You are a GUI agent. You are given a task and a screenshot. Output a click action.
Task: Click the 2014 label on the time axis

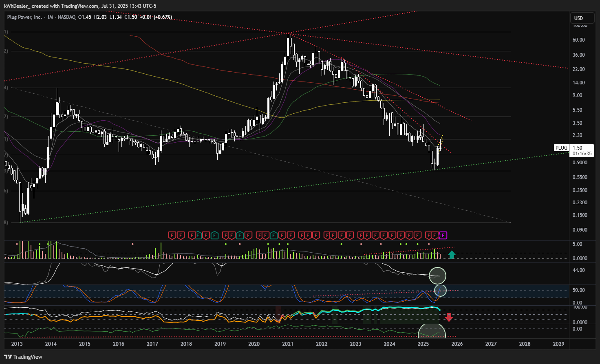[x=51, y=344]
